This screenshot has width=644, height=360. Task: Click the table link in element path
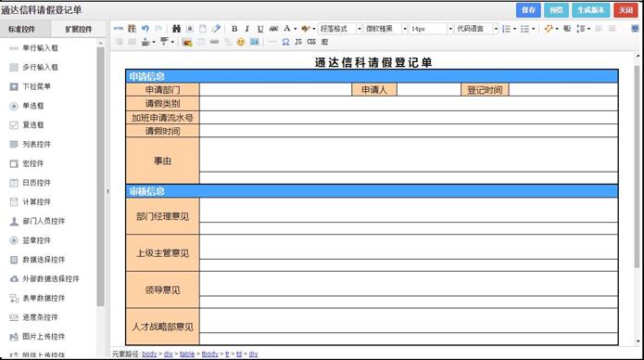click(x=187, y=354)
